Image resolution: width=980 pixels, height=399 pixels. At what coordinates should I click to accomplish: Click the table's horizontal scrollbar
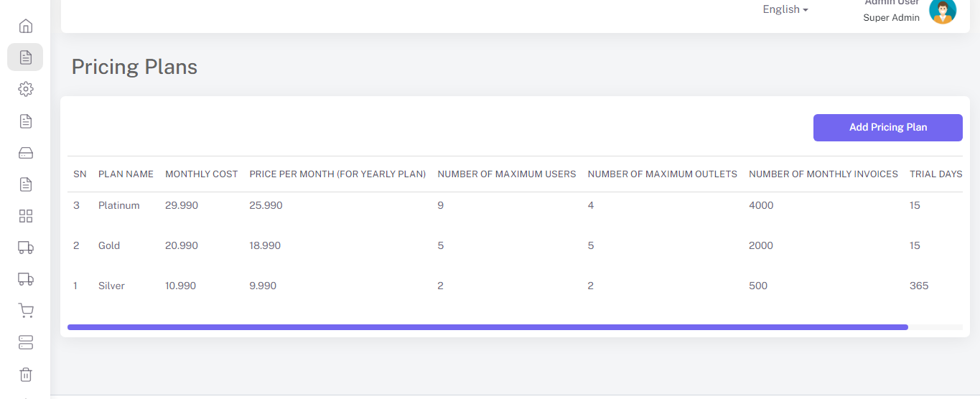click(x=487, y=327)
